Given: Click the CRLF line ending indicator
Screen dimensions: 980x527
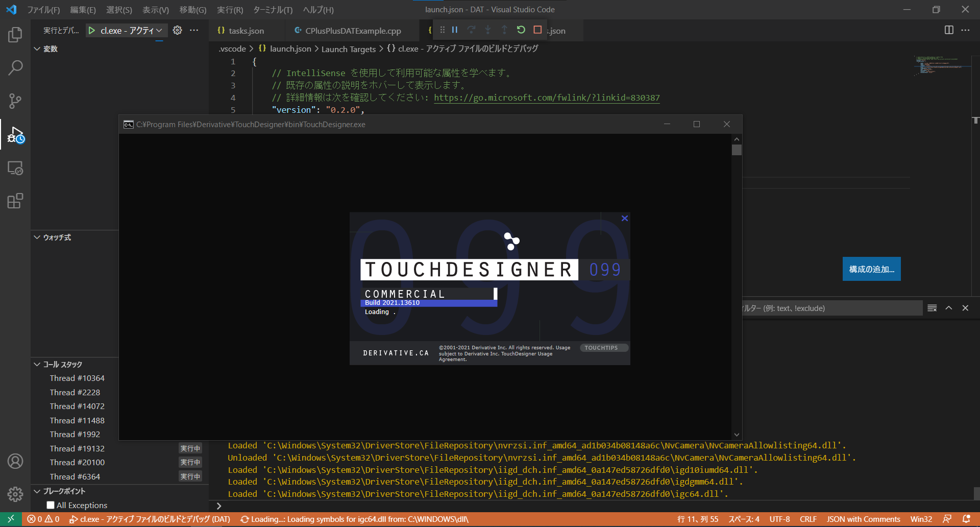Looking at the screenshot, I should click(808, 519).
